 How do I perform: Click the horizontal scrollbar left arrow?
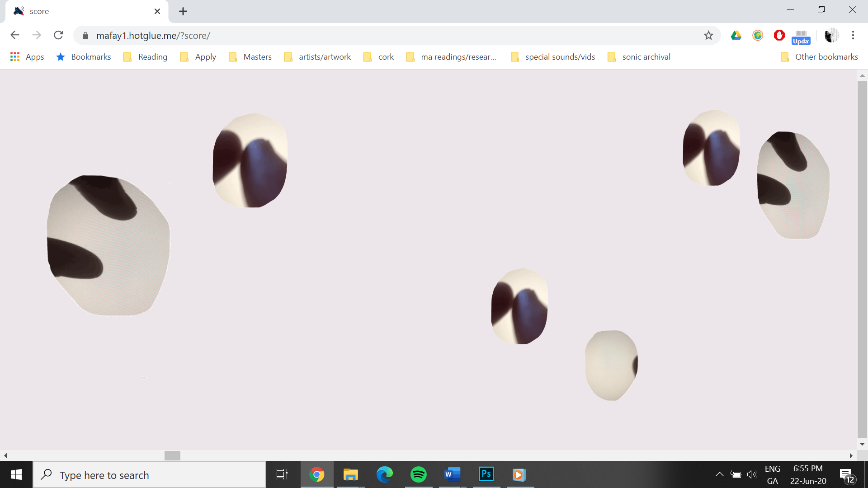5,455
